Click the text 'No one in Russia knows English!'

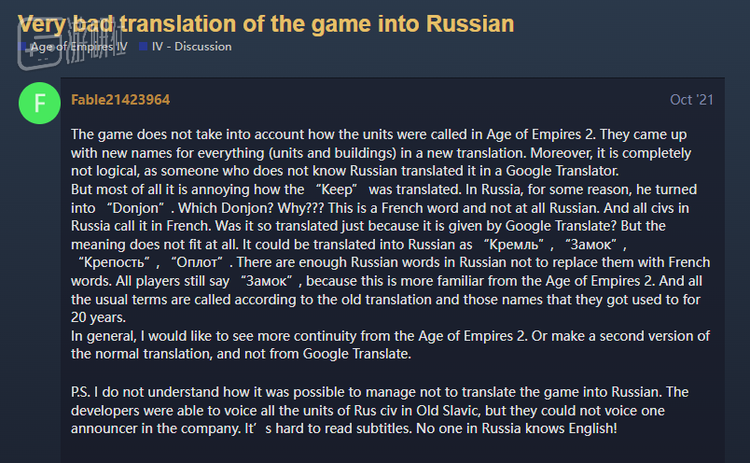(x=517, y=428)
